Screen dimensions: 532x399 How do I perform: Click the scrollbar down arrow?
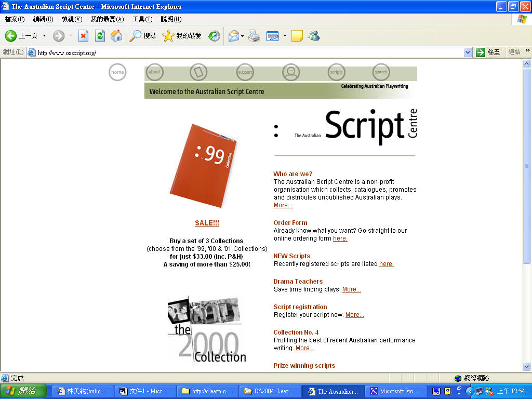coord(527,366)
